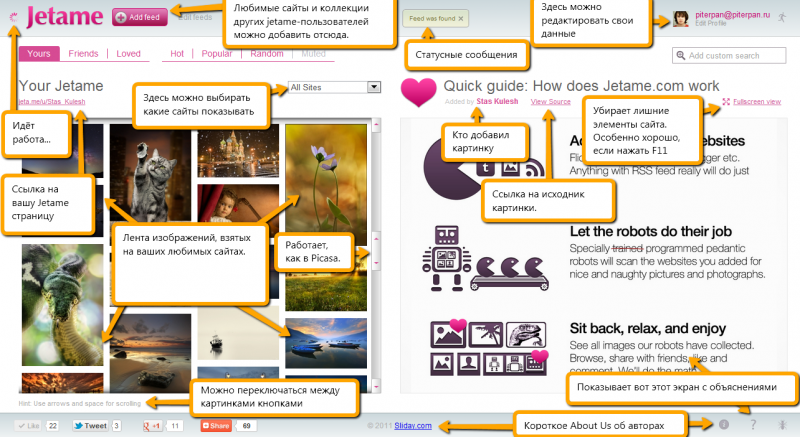The width and height of the screenshot is (800, 437).
Task: Open the fiery sunset sky thumbnail
Action: 62,383
